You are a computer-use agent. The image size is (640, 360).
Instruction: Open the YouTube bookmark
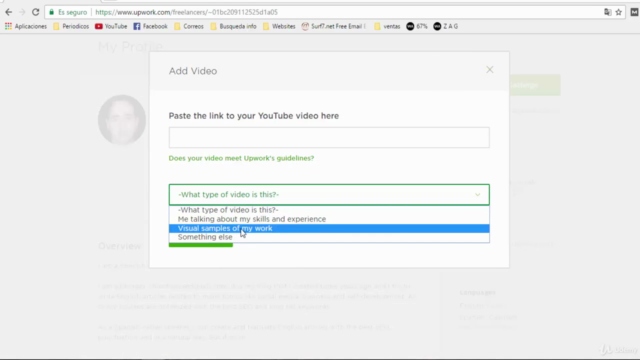111,26
